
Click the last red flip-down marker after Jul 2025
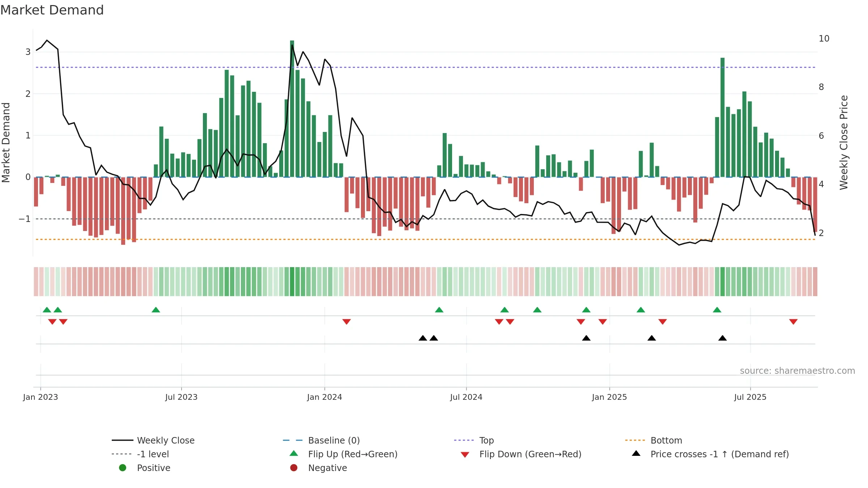pyautogui.click(x=793, y=322)
